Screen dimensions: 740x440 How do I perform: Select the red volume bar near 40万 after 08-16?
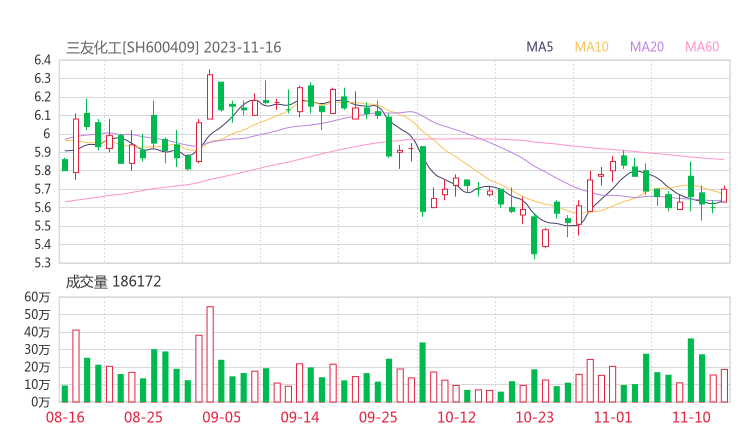pos(76,366)
